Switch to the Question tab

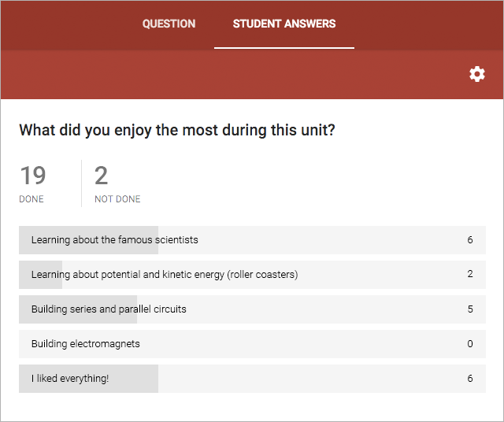coord(169,24)
